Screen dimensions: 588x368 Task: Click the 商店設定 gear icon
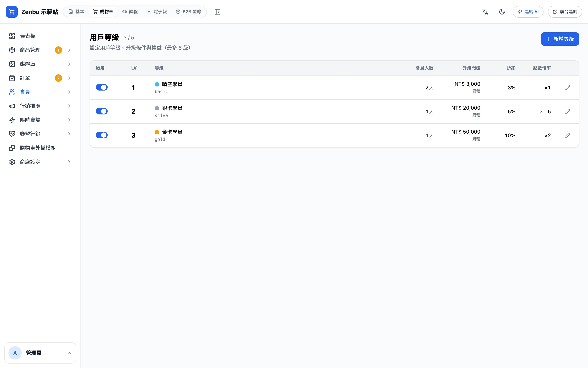coord(12,162)
